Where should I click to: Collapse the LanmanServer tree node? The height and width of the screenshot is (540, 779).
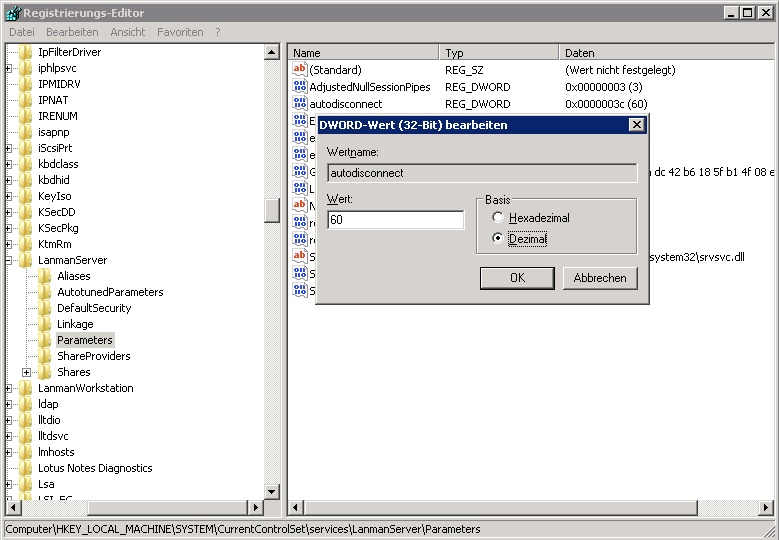pos(9,260)
